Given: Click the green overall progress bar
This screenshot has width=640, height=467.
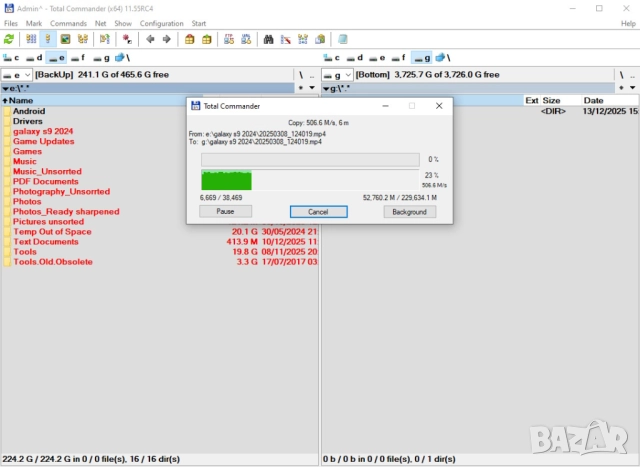Looking at the screenshot, I should click(x=227, y=180).
